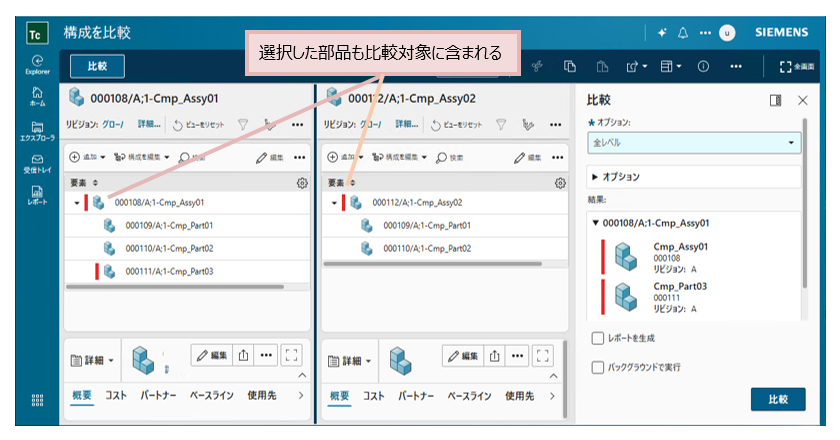Collapse the 000108/A;1-Cmp_Assy01 tree node

[77, 203]
